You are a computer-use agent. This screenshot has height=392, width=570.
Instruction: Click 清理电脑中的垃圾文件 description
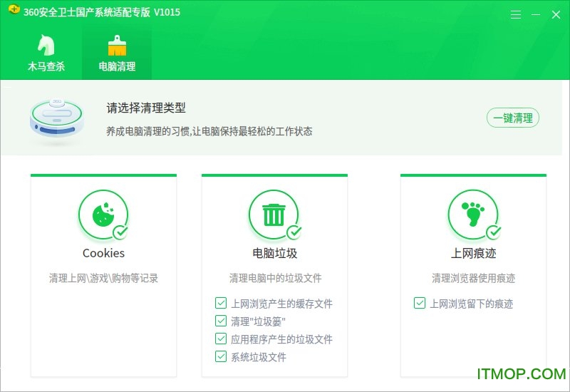(275, 278)
